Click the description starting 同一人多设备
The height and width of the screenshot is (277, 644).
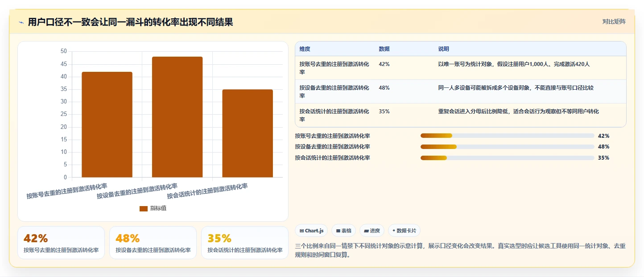[516, 88]
